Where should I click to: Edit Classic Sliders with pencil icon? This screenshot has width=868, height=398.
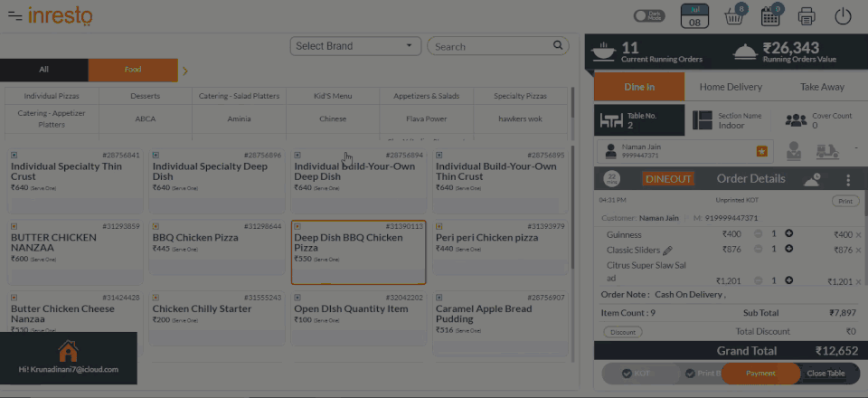pos(667,251)
